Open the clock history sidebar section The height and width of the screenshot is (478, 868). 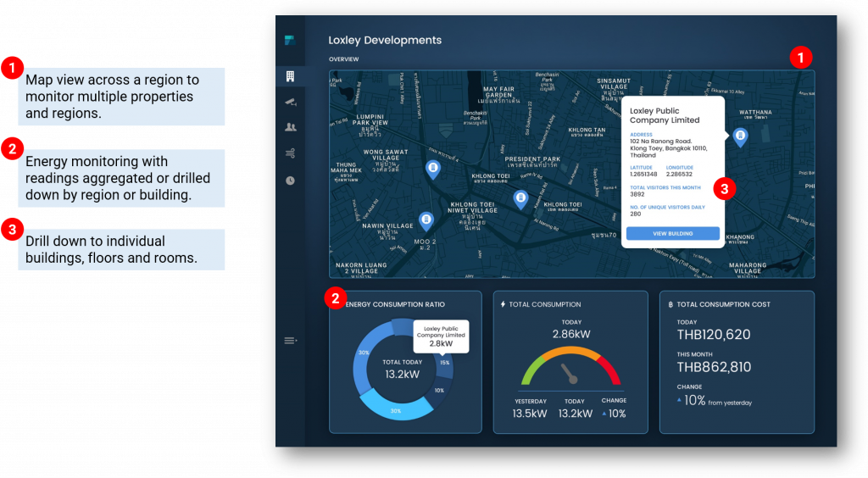(290, 181)
